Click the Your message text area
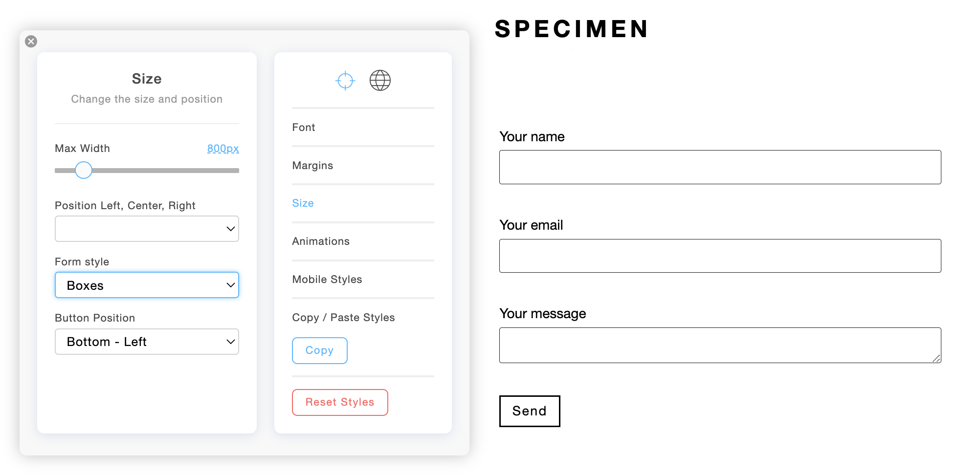 pyautogui.click(x=720, y=345)
